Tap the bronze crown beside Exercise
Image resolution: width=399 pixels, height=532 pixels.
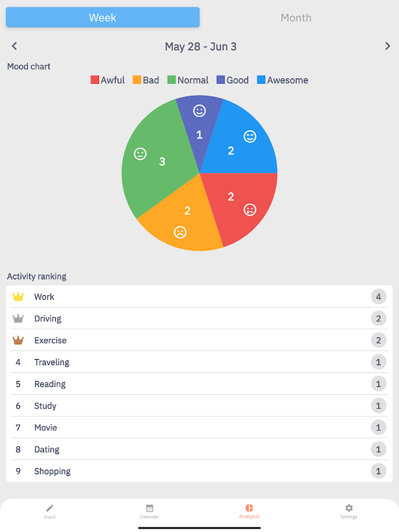[18, 340]
